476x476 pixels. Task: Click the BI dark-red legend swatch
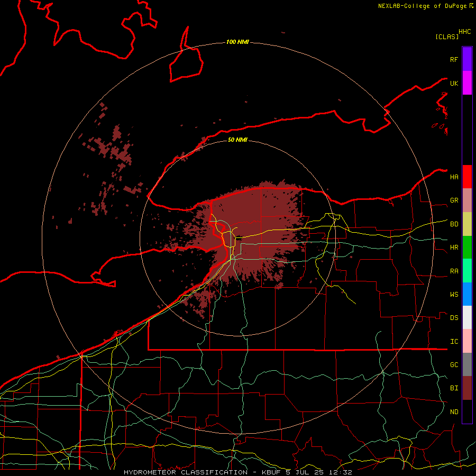[x=467, y=388]
